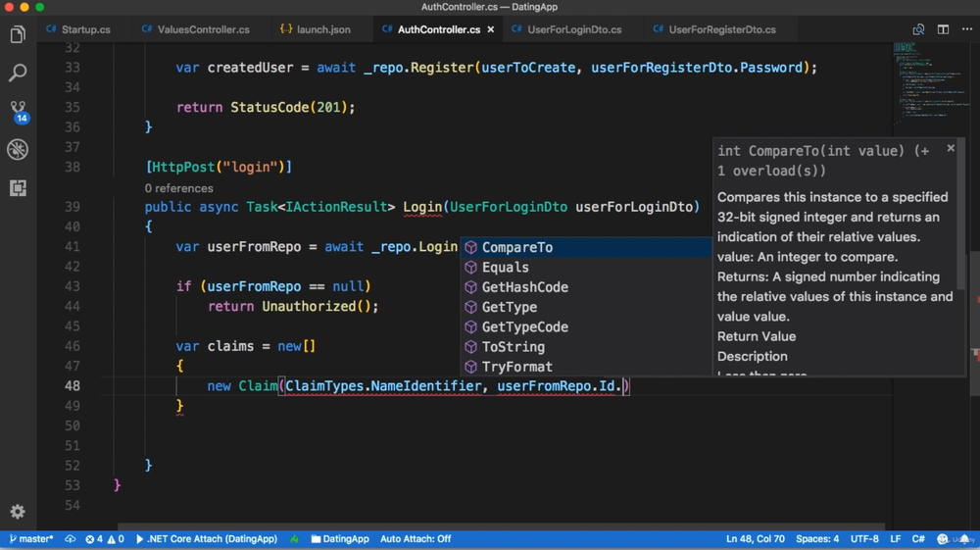Click the claims variable on line 46
This screenshot has width=980, height=550.
tap(230, 346)
